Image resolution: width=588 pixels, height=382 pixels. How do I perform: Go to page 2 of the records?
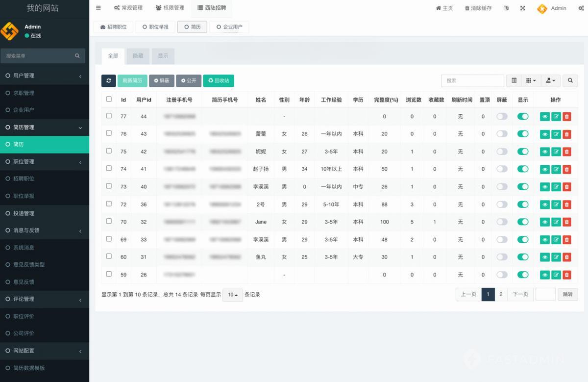[501, 294]
